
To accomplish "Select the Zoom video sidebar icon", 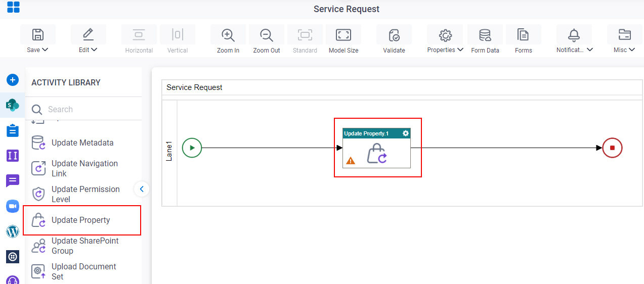I will point(13,206).
